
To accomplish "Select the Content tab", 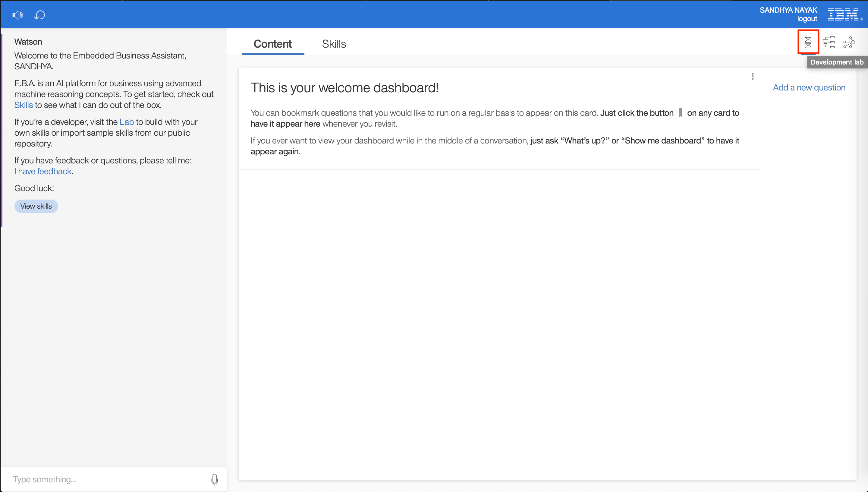I will [272, 44].
